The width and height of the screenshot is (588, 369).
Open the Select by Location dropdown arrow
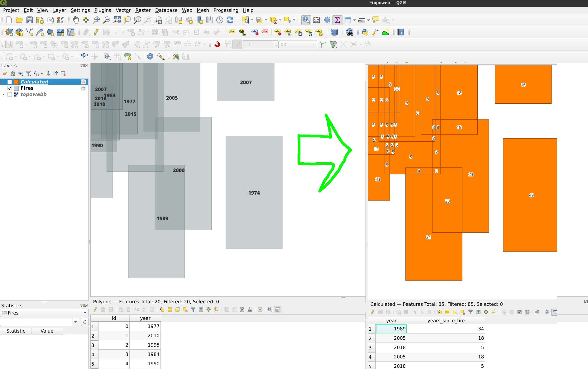(x=294, y=20)
